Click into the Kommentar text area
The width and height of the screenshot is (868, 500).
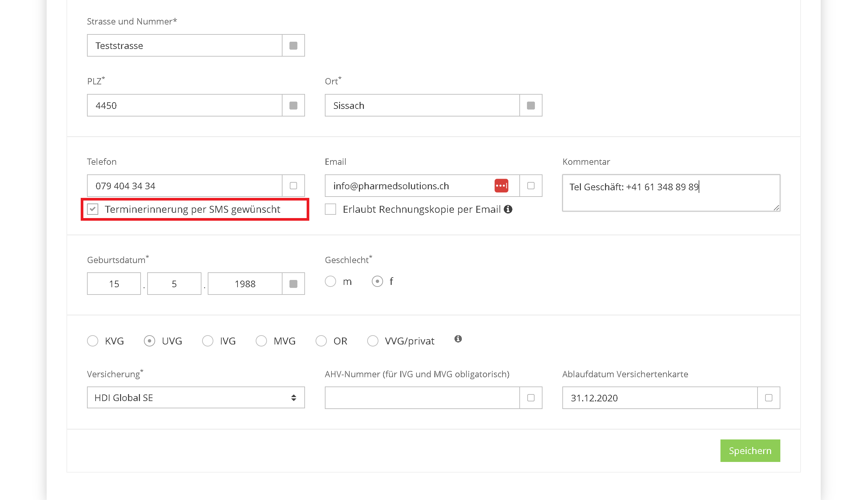(x=671, y=193)
